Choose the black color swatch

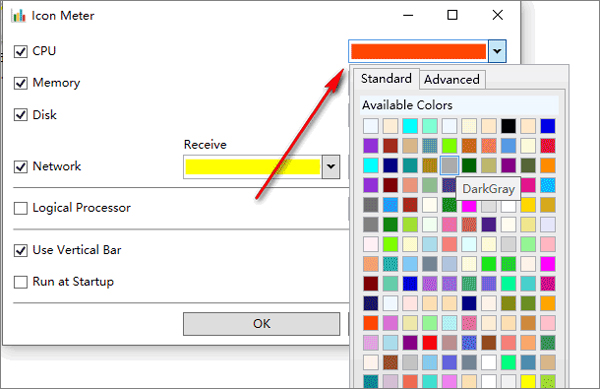(x=508, y=126)
